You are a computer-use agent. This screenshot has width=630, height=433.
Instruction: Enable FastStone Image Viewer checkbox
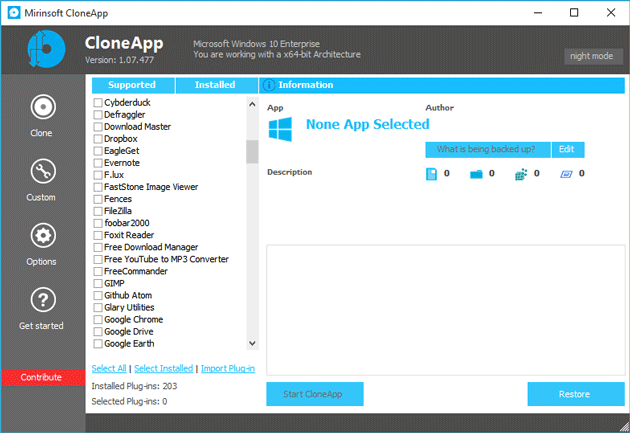coord(98,187)
